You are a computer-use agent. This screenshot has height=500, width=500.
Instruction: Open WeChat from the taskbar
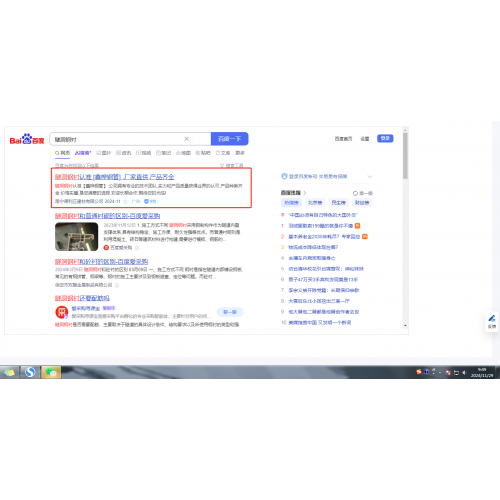[x=51, y=372]
